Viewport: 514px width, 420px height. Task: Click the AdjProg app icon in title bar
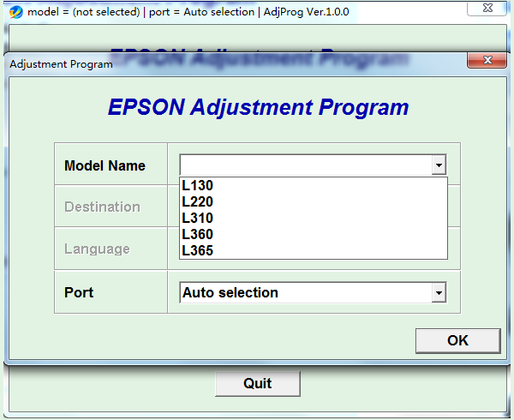pyautogui.click(x=15, y=12)
